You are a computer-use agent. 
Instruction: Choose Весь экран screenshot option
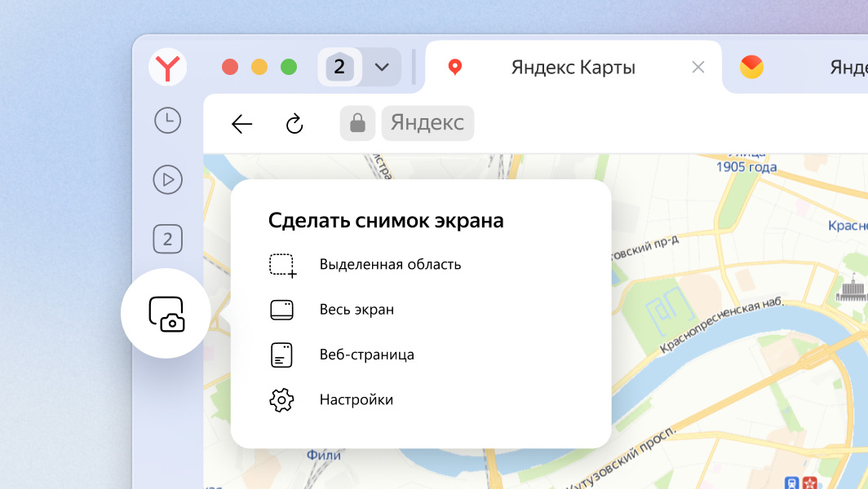pyautogui.click(x=357, y=309)
